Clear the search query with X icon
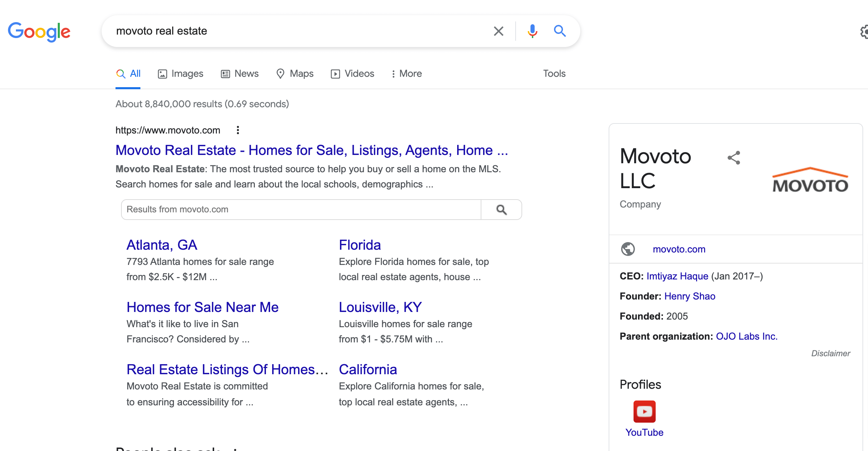Viewport: 868px width, 451px height. (x=498, y=31)
